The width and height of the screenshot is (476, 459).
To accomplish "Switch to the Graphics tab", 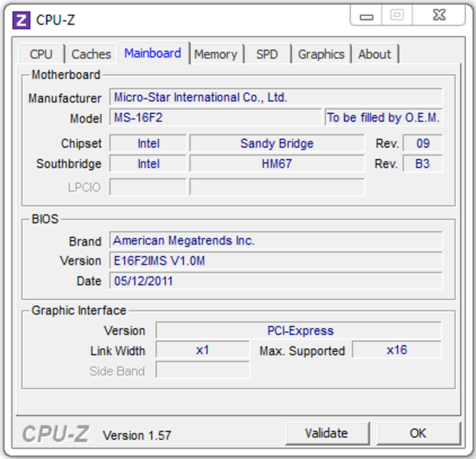I will click(x=321, y=54).
